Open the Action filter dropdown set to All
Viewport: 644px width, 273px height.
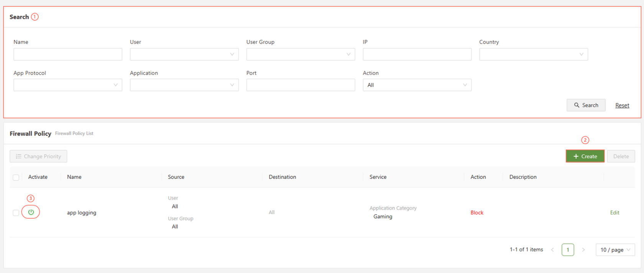click(x=417, y=85)
